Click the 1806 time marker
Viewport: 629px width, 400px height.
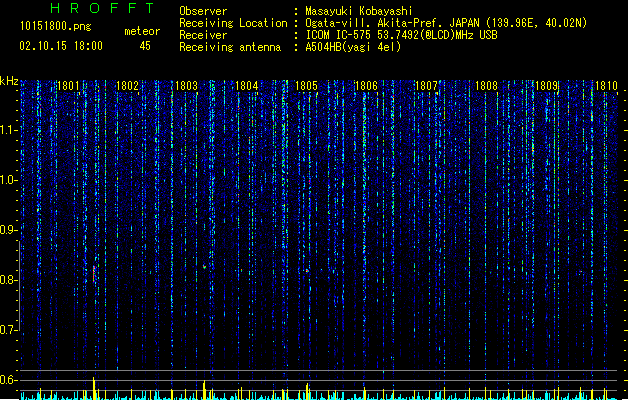[x=366, y=86]
